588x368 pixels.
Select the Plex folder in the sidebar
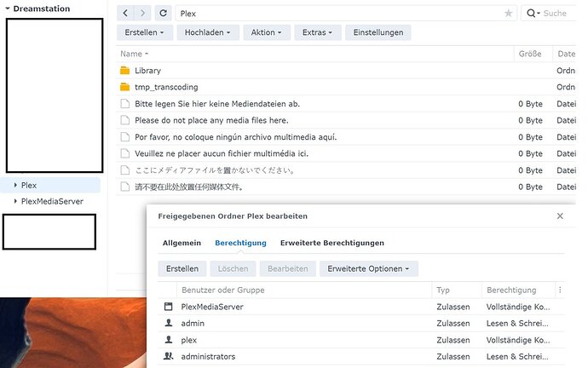click(50, 185)
